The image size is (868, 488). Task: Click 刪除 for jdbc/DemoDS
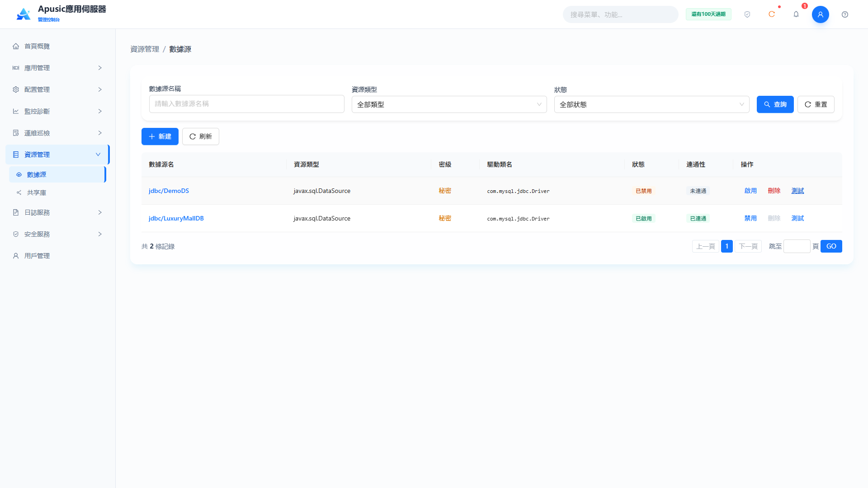tap(774, 191)
